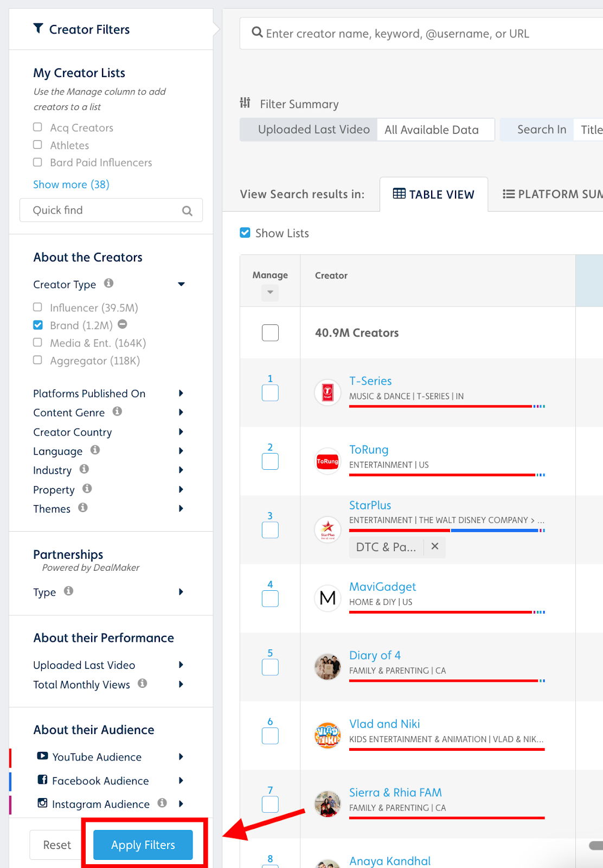Tick the Athletes creator list checkbox

click(x=37, y=145)
